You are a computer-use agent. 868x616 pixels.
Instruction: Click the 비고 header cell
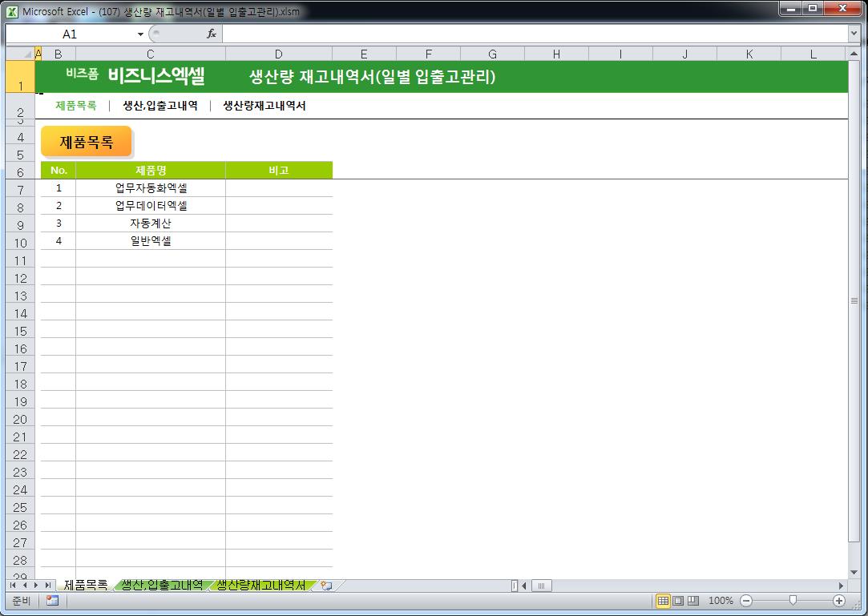(x=279, y=171)
